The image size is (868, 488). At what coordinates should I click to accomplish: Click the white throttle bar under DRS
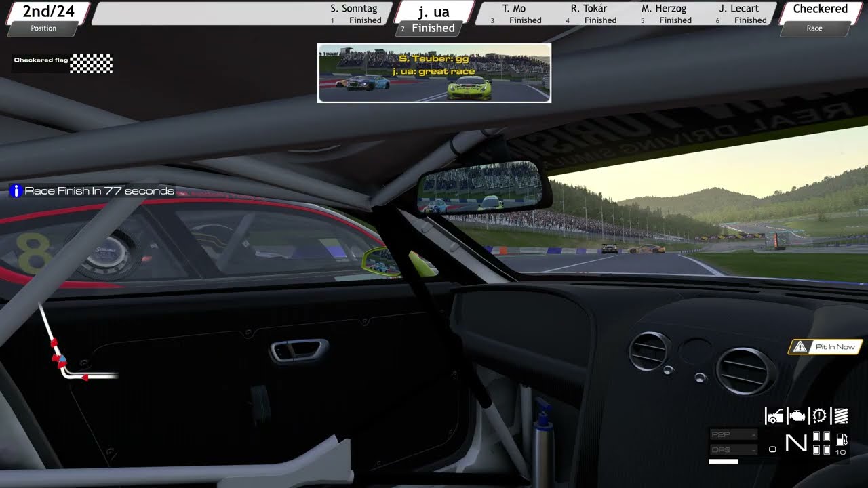click(x=723, y=462)
